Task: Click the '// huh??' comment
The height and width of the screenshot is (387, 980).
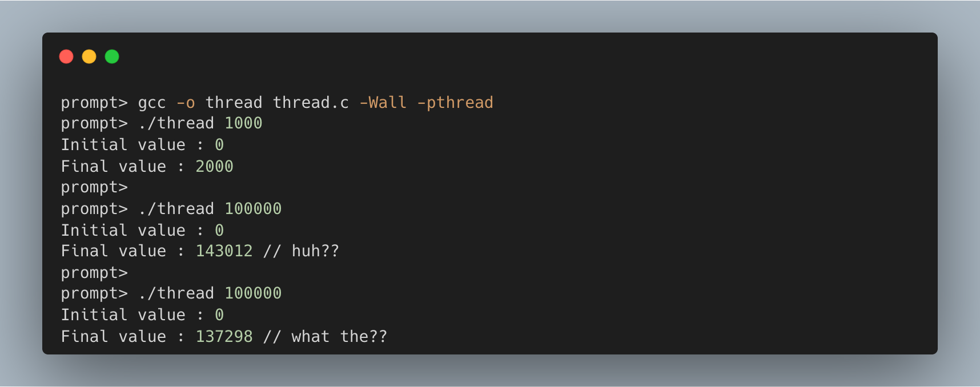Action: coord(301,251)
